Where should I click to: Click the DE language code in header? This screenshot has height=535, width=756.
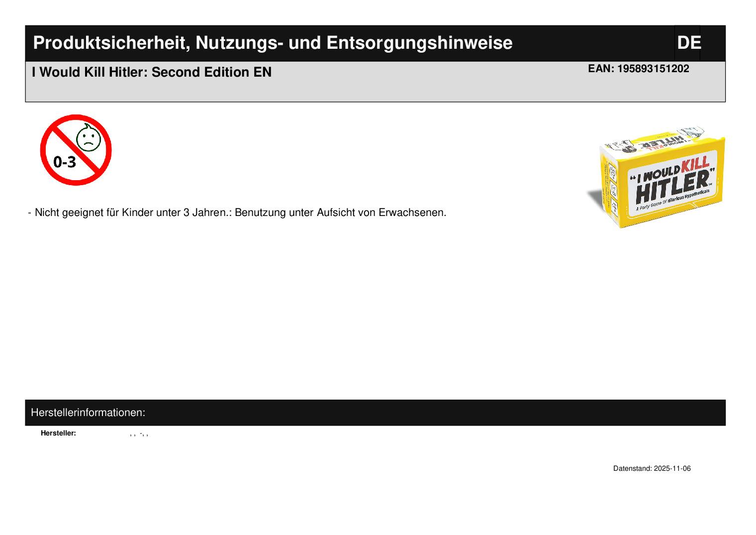(688, 43)
